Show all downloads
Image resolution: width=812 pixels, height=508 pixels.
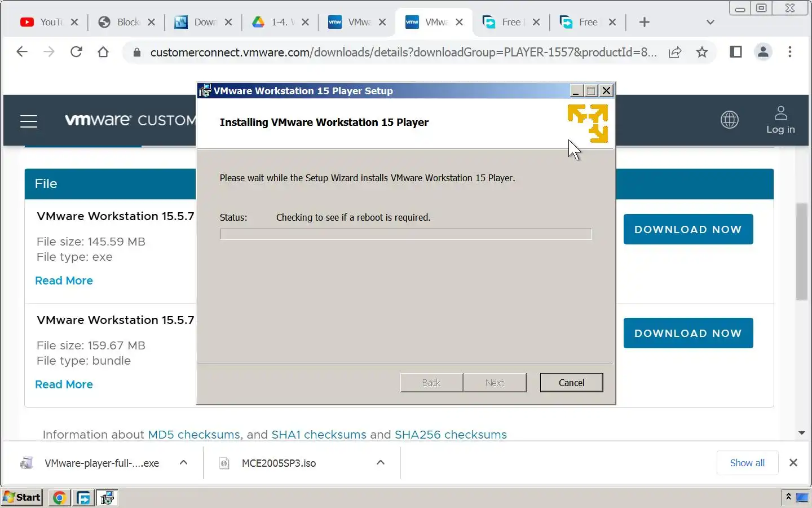(747, 463)
